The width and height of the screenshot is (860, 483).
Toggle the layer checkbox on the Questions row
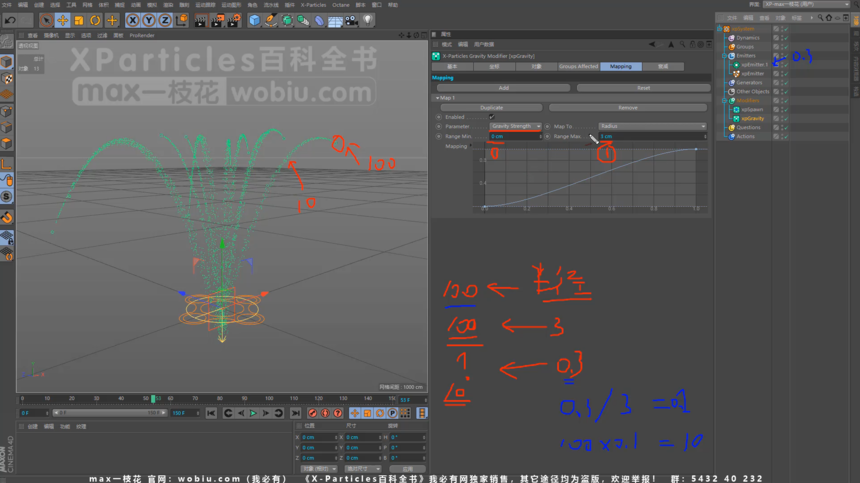[x=776, y=127]
